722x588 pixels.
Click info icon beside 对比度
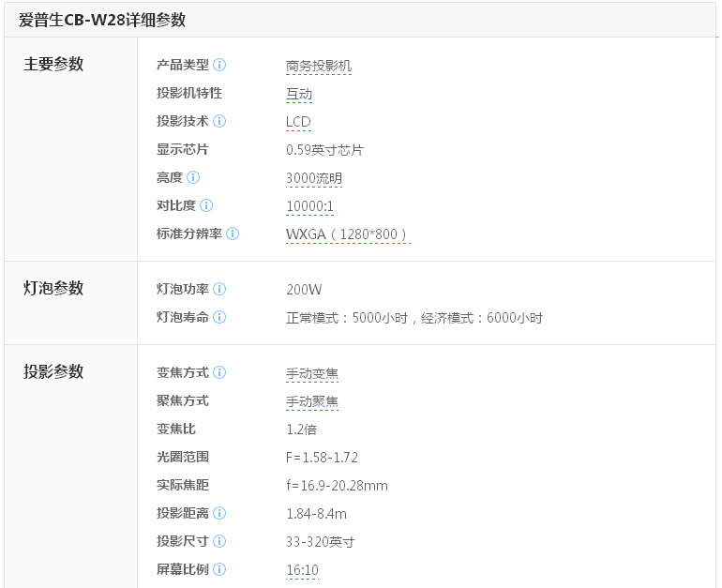point(206,205)
